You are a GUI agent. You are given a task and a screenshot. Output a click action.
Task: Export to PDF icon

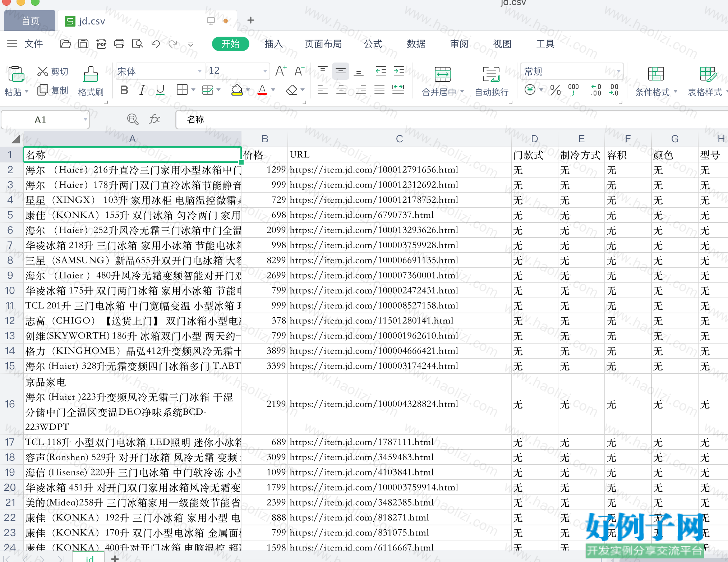point(101,44)
